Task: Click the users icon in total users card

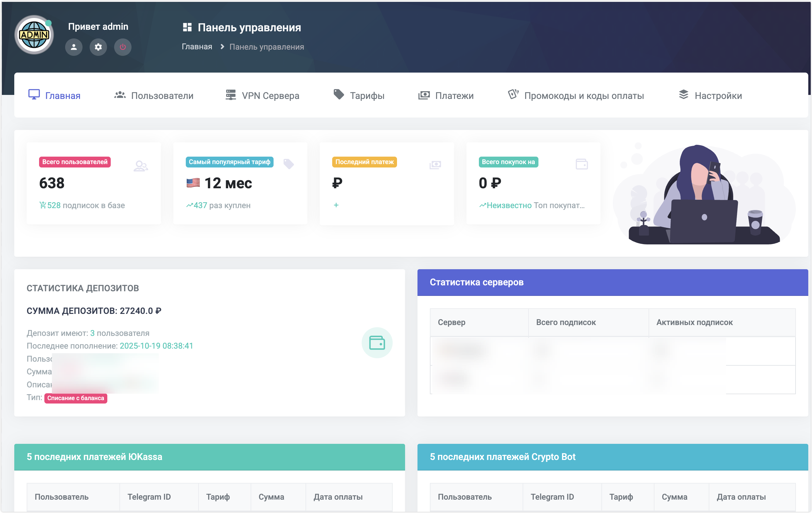Action: click(x=140, y=166)
